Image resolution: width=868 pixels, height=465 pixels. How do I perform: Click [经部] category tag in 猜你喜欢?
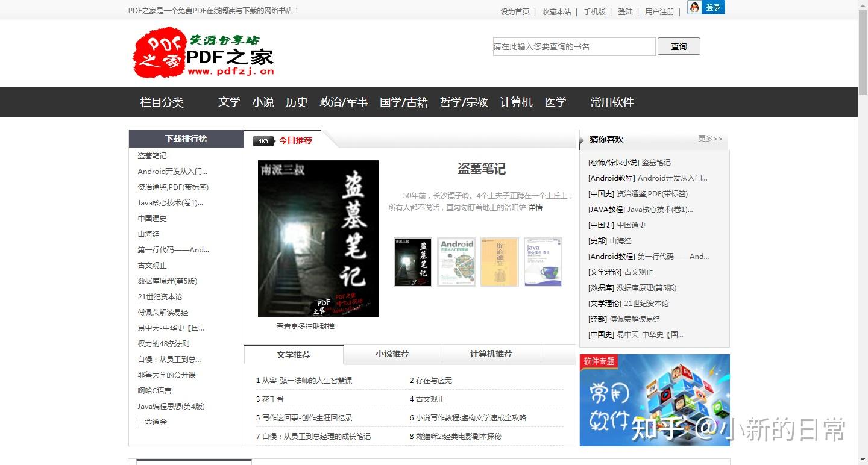(597, 319)
